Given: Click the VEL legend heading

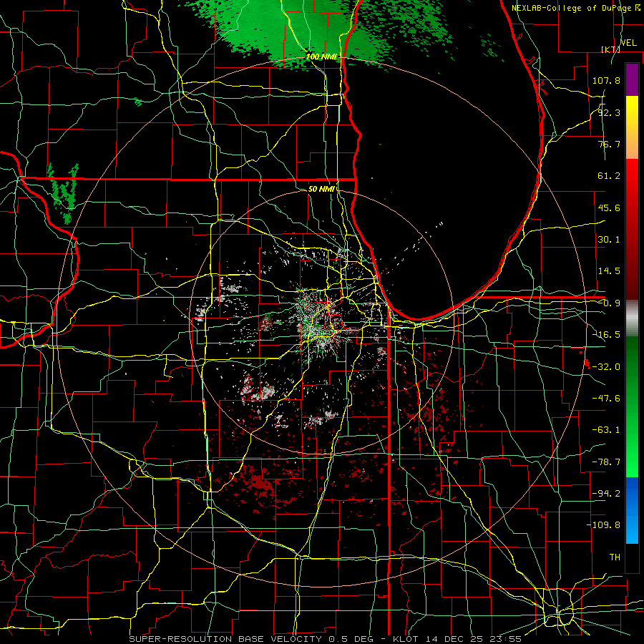Looking at the screenshot, I should tap(628, 42).
